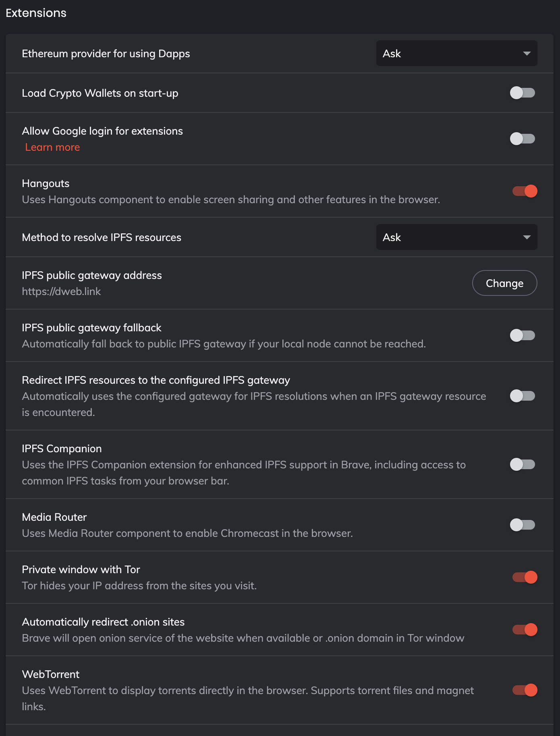
Task: Click the Hangouts setting description text
Action: click(230, 200)
